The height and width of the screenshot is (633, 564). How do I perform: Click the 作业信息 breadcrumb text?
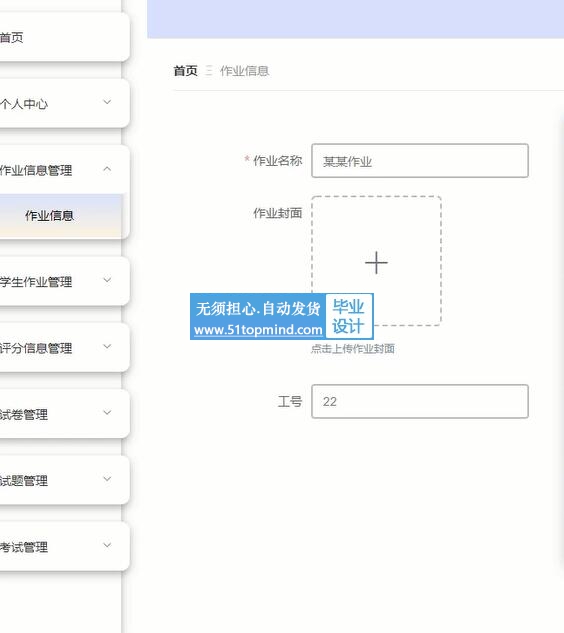coord(244,71)
